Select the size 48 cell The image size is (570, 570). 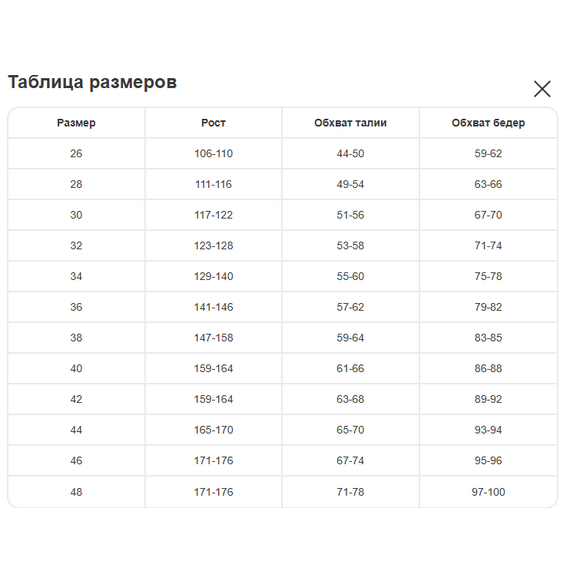[76, 492]
